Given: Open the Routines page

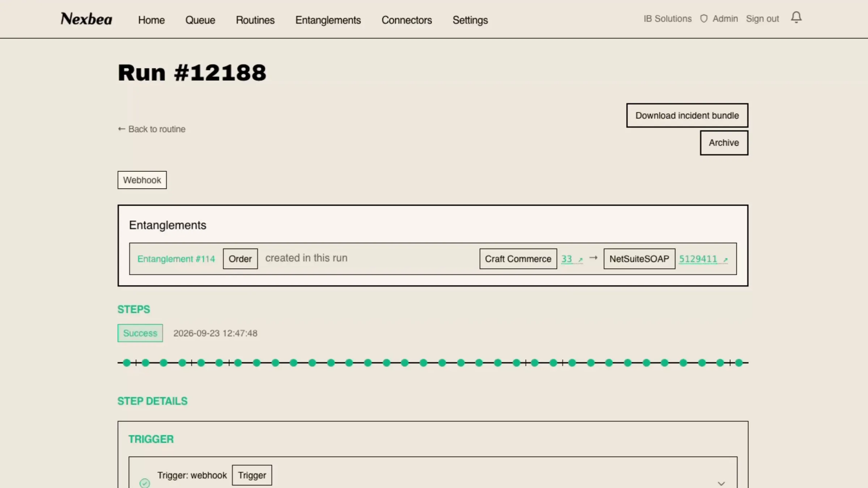Looking at the screenshot, I should 255,20.
